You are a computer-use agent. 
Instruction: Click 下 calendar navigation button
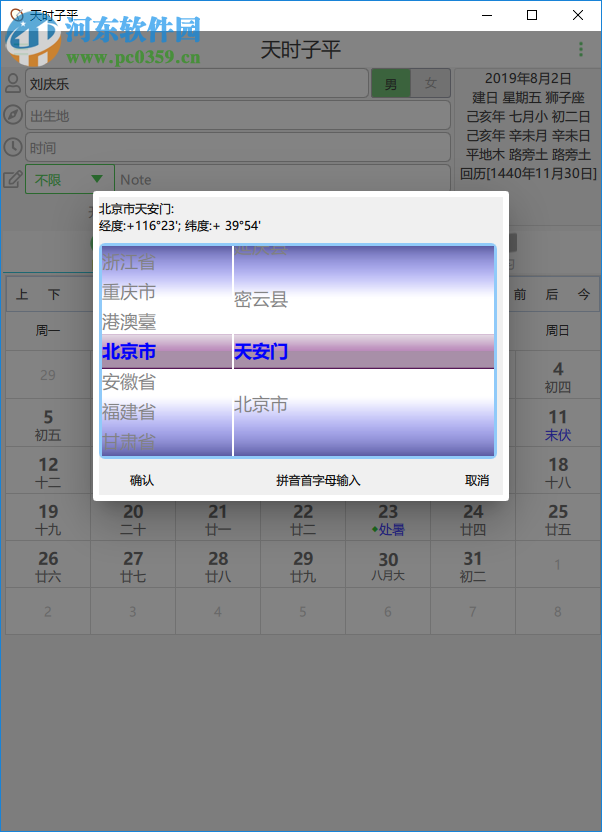pyautogui.click(x=54, y=294)
